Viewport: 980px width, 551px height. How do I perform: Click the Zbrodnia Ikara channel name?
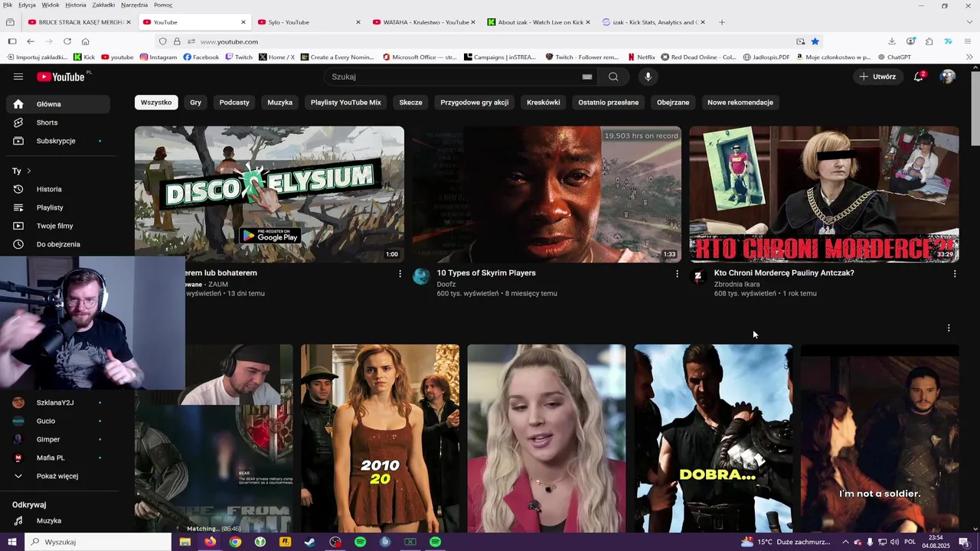click(737, 284)
